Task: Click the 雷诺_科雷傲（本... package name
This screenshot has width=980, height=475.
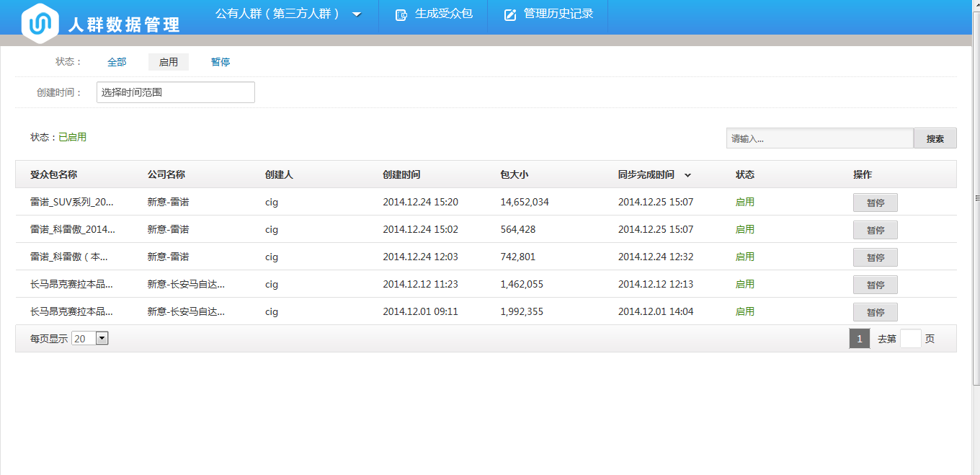Action: [x=69, y=257]
